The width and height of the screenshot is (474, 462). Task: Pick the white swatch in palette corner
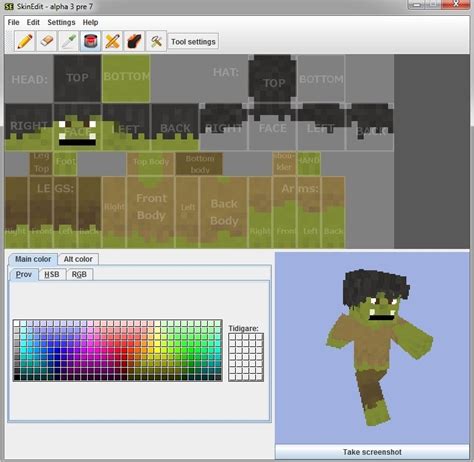[16, 323]
